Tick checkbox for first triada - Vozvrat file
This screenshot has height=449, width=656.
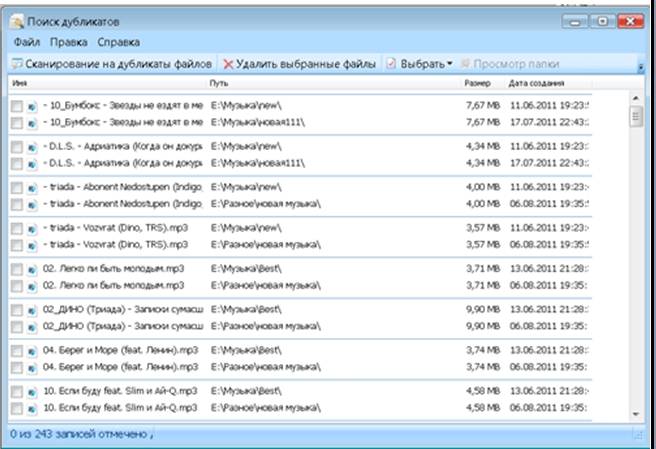(x=16, y=228)
